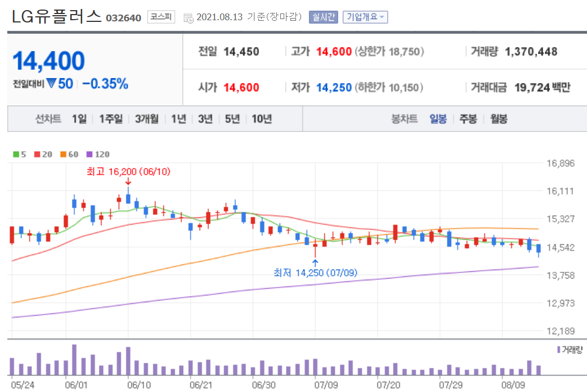Click the 봉차트 candle chart label

(404, 119)
